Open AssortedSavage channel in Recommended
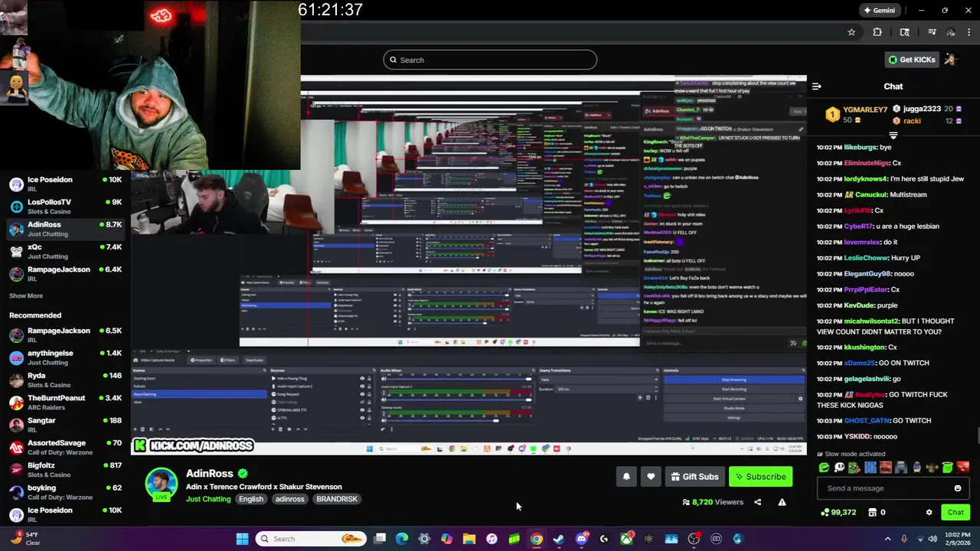Image resolution: width=980 pixels, height=551 pixels. point(65,446)
